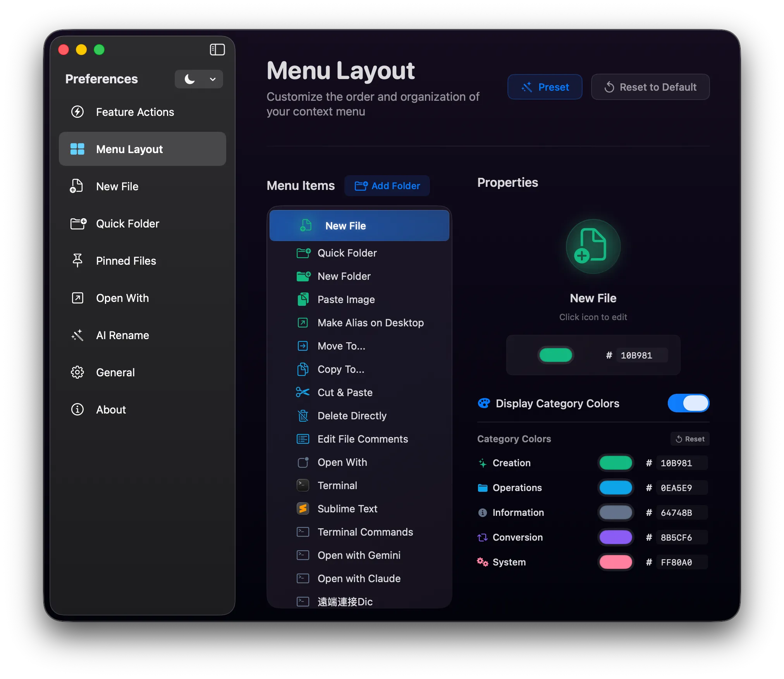Toggle the sidebar visibility icon
The height and width of the screenshot is (679, 784).
pyautogui.click(x=217, y=50)
